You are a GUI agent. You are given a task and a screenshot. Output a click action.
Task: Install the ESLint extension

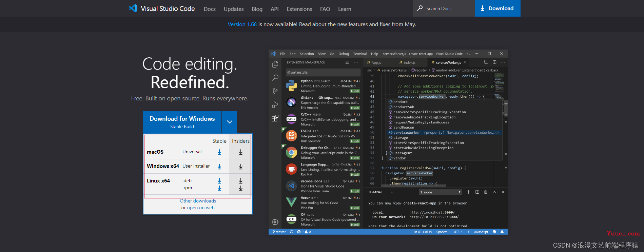pos(355,141)
